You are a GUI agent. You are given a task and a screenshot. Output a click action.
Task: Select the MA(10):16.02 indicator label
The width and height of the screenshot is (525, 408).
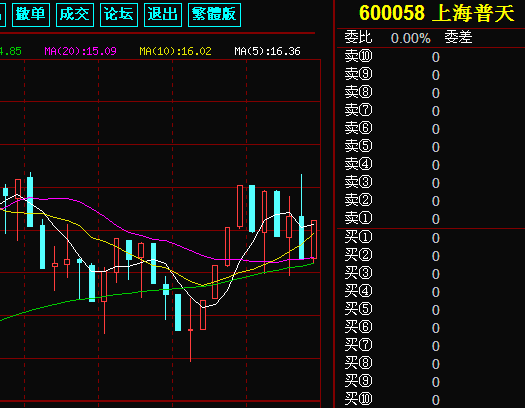[175, 51]
